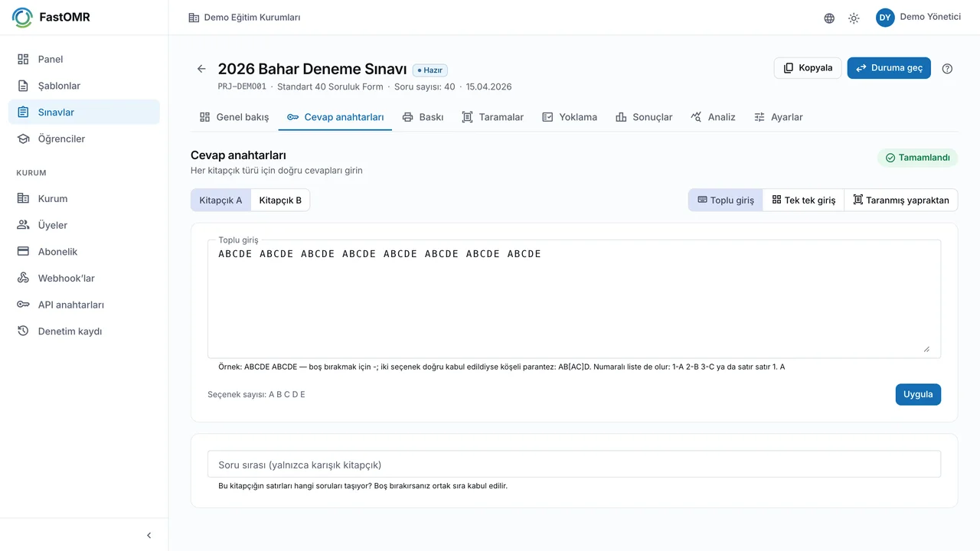Click the language globe icon
980x551 pixels.
(829, 18)
